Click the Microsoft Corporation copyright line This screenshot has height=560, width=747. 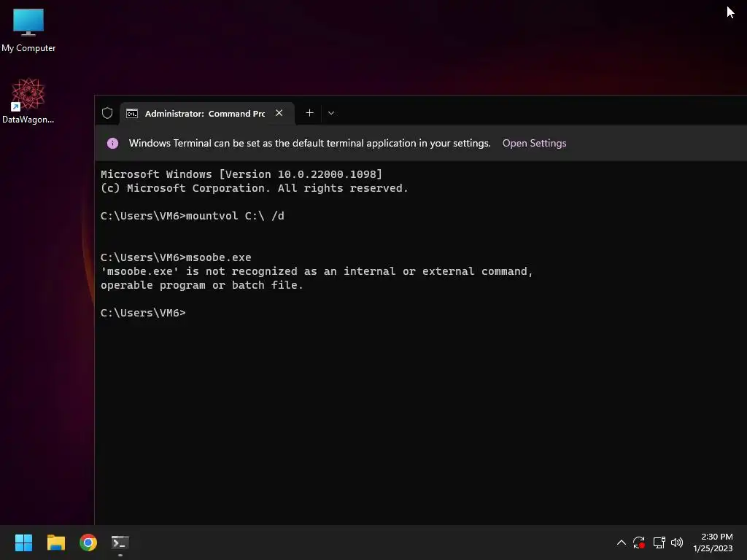(255, 188)
